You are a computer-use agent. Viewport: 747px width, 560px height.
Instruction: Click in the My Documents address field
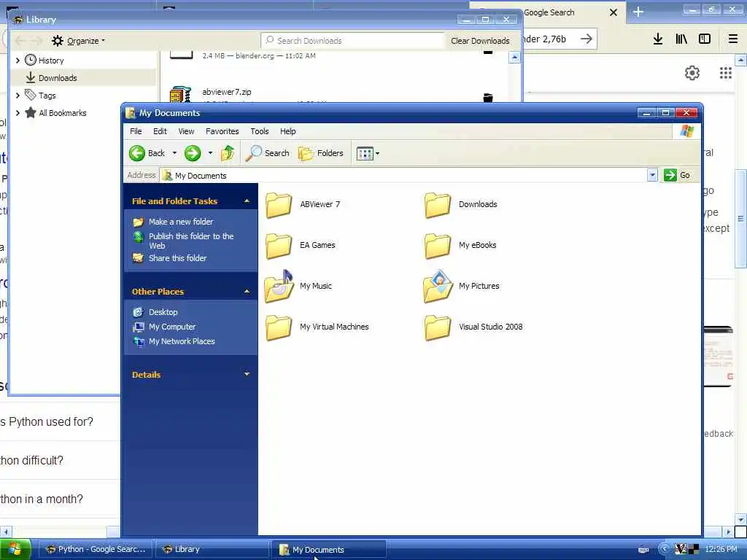(x=403, y=176)
